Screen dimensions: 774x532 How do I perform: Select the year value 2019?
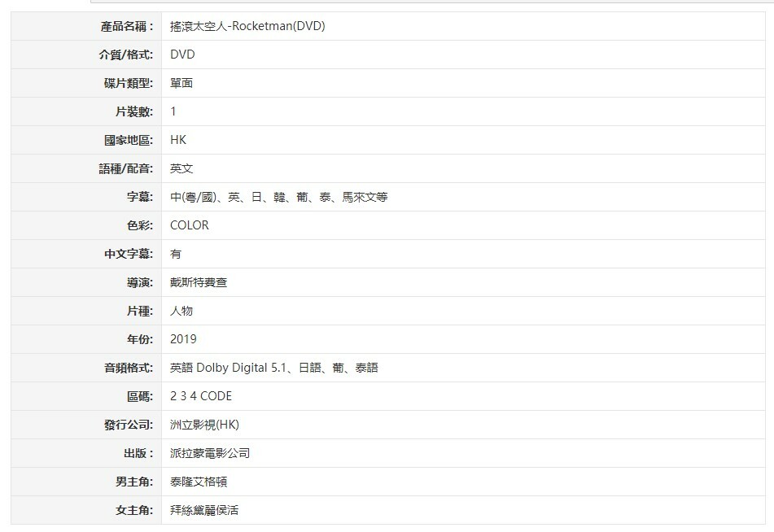[x=183, y=339]
